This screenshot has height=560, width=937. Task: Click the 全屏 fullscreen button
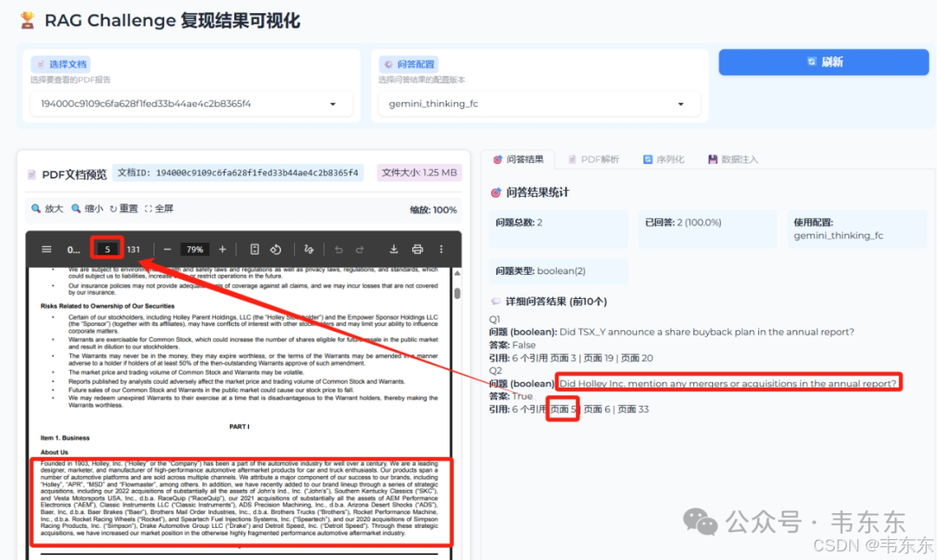point(159,208)
